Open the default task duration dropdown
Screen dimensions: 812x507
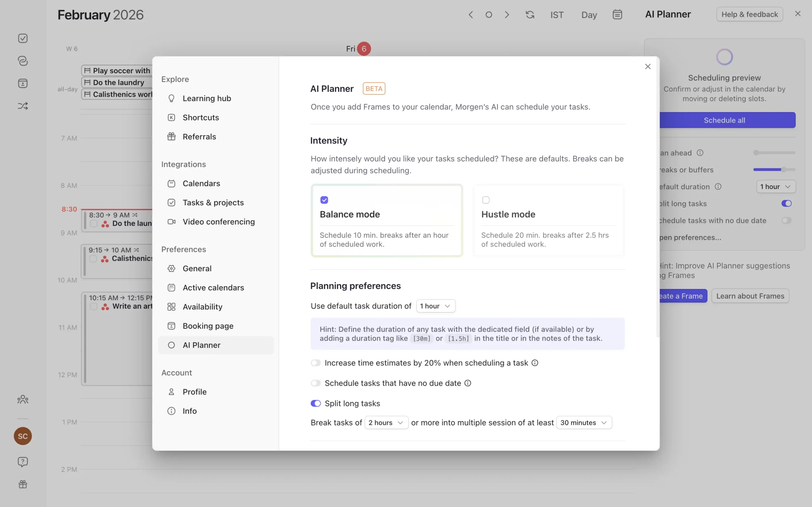click(x=435, y=306)
